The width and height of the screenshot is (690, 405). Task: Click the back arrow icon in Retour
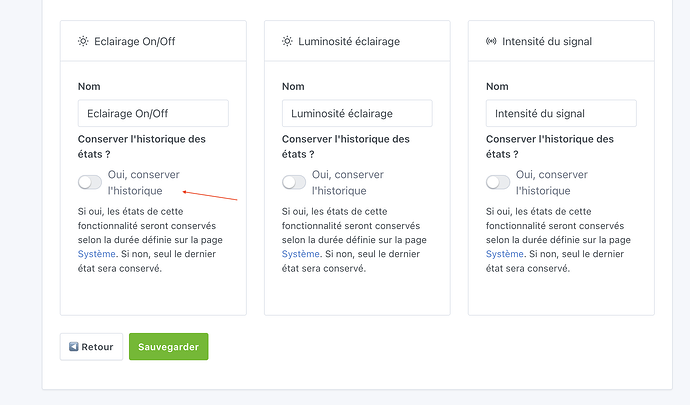click(x=74, y=348)
